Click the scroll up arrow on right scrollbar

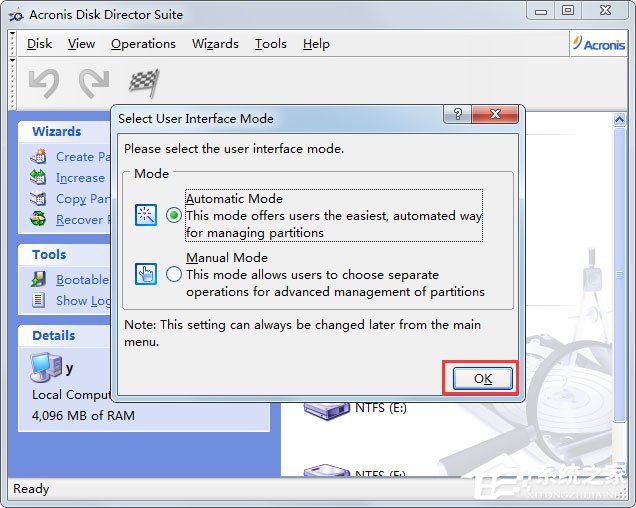pyautogui.click(x=619, y=119)
